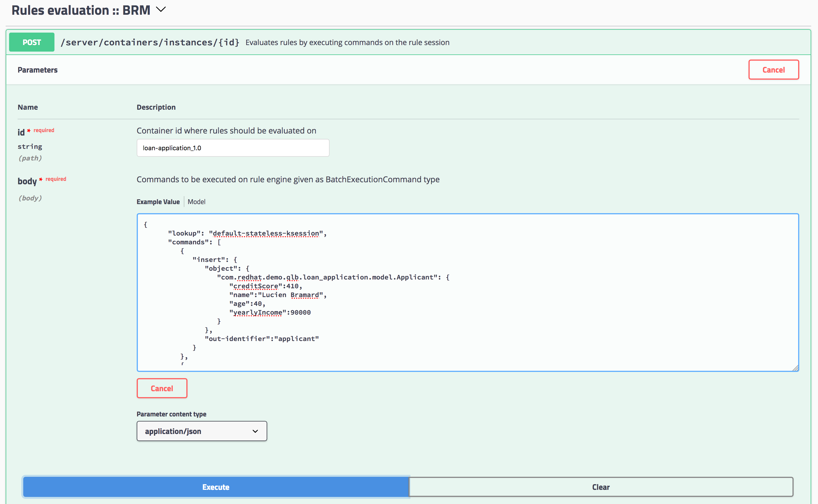Click the Rules evaluation :: BRM heading

click(81, 10)
